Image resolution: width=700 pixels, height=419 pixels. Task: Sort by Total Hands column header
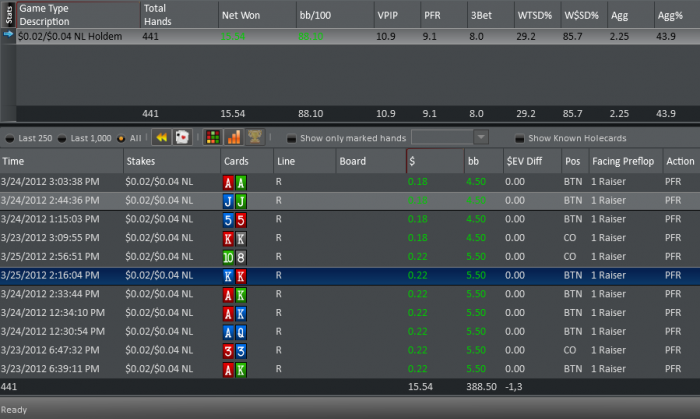tap(179, 15)
